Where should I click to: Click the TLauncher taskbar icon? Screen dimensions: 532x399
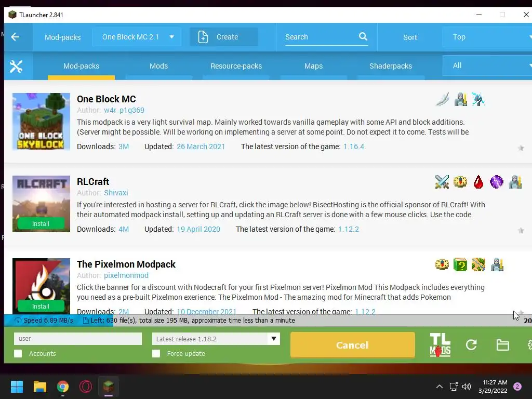point(109,387)
